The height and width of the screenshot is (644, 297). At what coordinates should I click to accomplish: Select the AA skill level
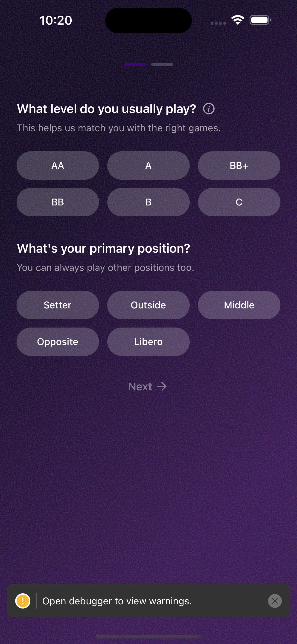point(58,166)
